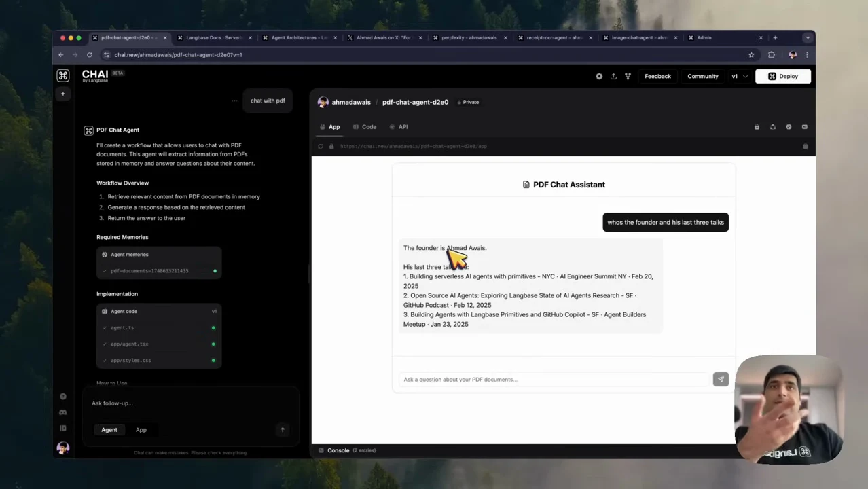Open the agent.ts file row
This screenshot has width=868, height=489.
158,328
